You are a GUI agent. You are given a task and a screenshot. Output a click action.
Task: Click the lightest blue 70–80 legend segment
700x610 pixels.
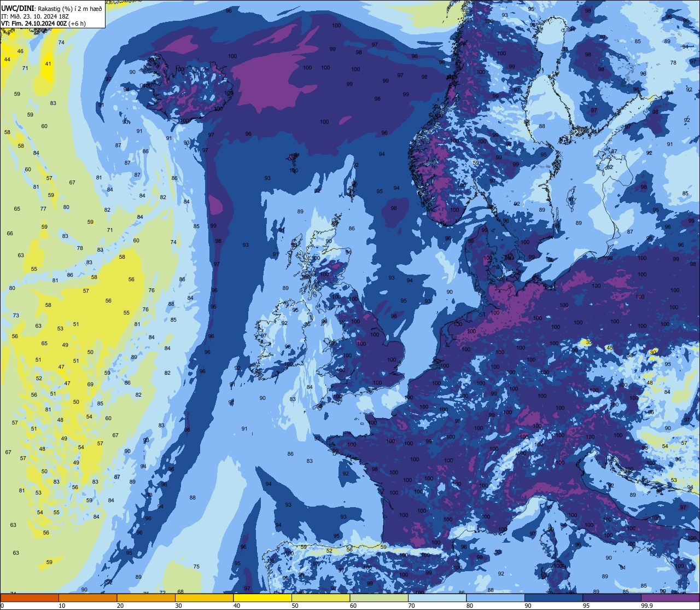[x=437, y=597]
